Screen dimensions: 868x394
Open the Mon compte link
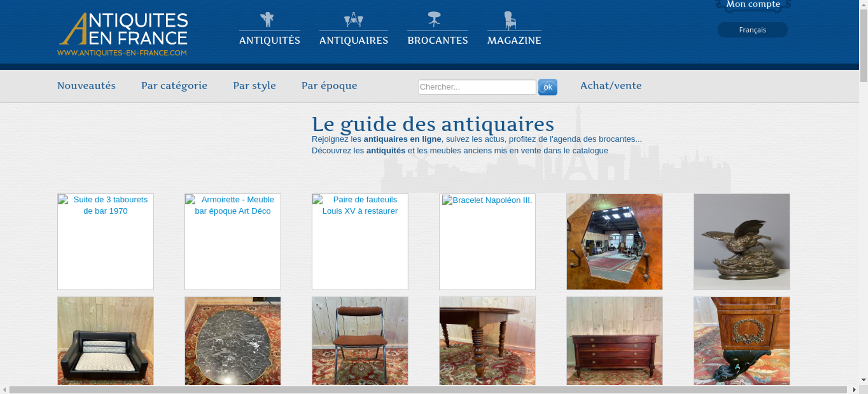[753, 5]
